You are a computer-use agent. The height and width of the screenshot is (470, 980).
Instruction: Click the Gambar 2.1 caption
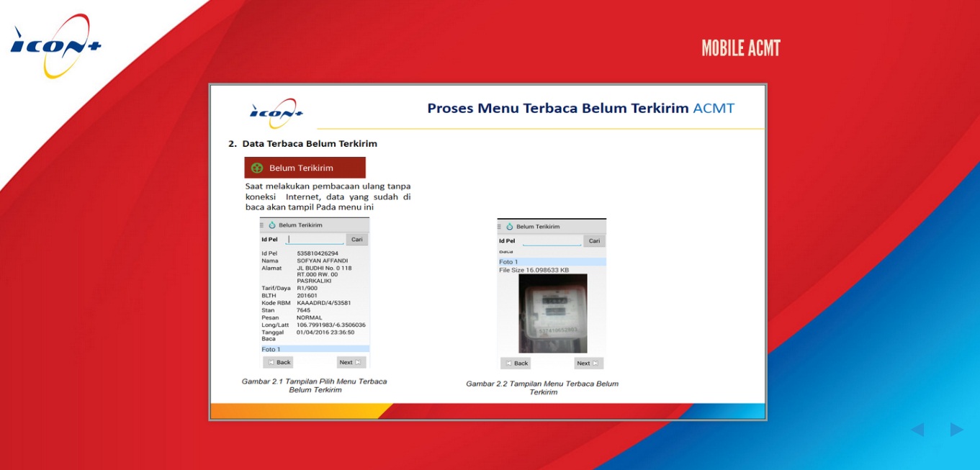[x=315, y=385]
